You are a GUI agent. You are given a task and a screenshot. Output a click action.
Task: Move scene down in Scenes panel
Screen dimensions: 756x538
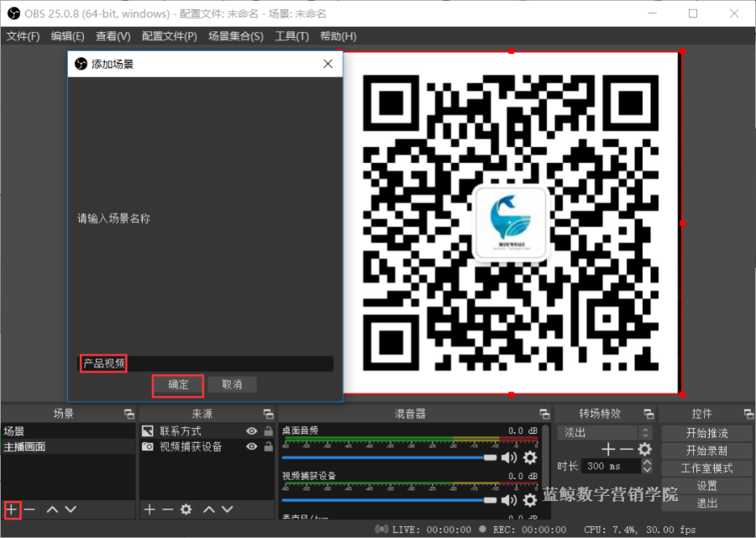[71, 509]
